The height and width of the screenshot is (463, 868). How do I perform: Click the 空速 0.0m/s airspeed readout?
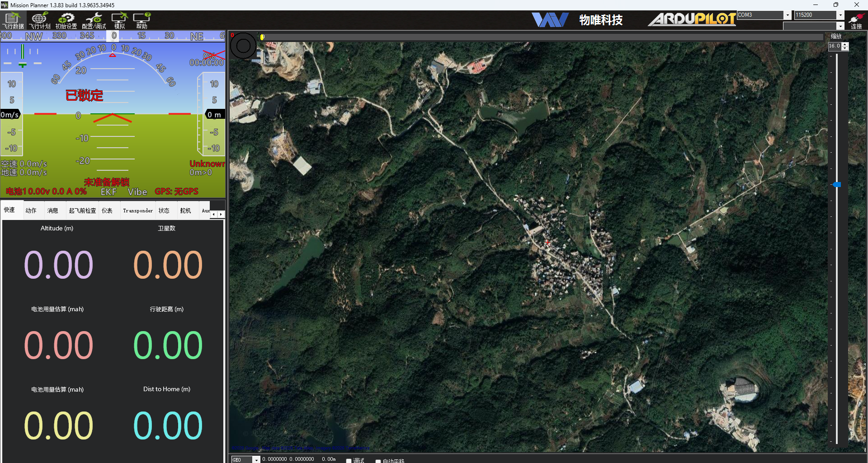[x=24, y=164]
